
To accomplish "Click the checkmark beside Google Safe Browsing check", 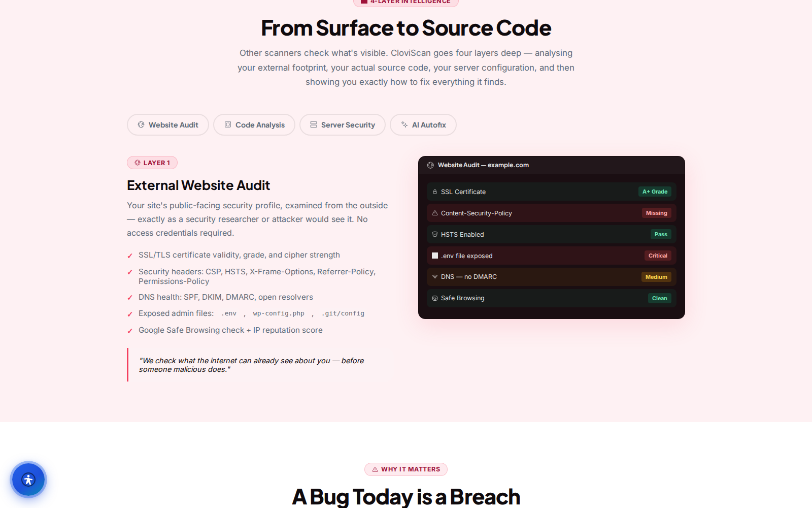I will tap(130, 331).
